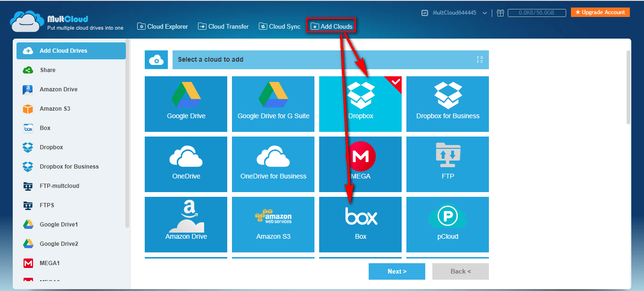Viewport: 644px width, 291px height.
Task: Click the Next > button
Action: 397,271
